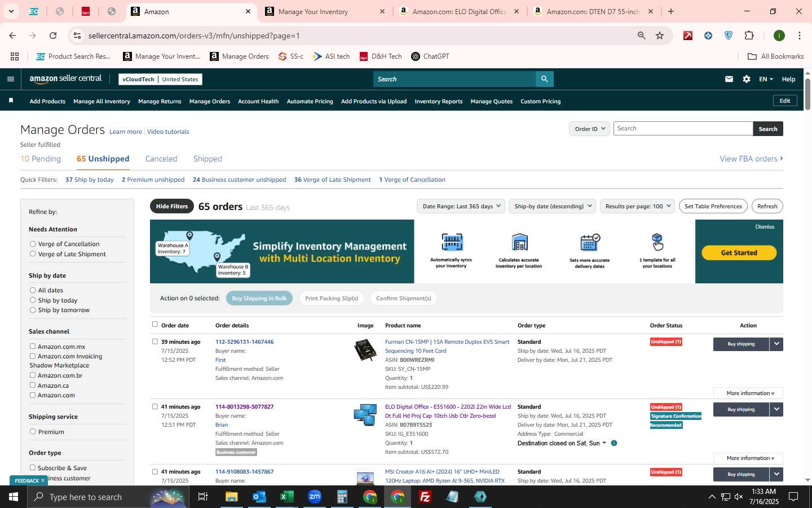Open the Order ID search type dropdown

(590, 129)
